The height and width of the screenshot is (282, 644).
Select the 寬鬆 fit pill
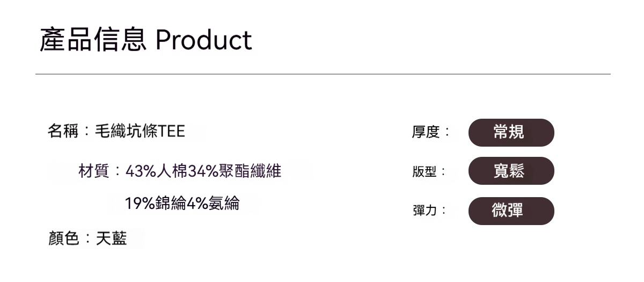click(x=510, y=171)
